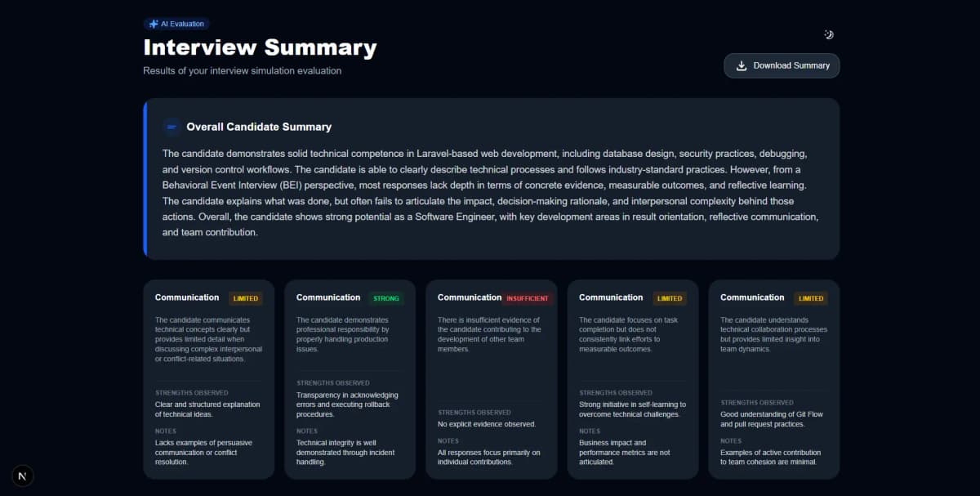
Task: Toggle dark mode with the moon icon
Action: coord(829,34)
